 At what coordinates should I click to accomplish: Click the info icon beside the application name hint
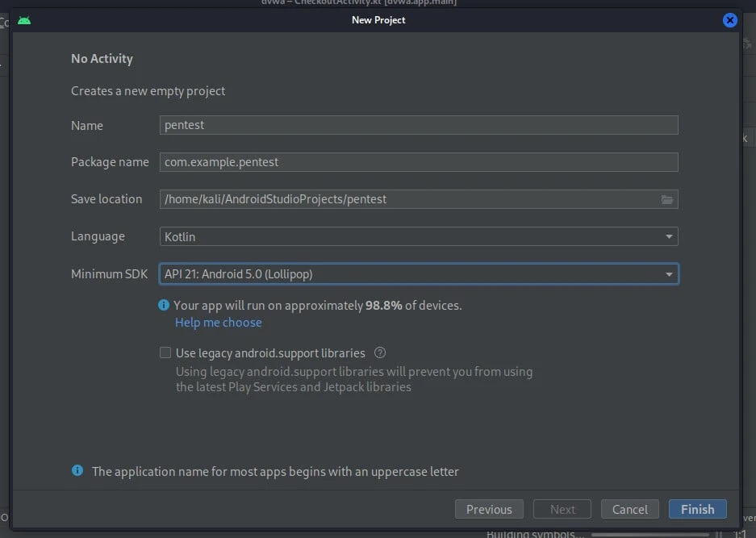coord(77,471)
